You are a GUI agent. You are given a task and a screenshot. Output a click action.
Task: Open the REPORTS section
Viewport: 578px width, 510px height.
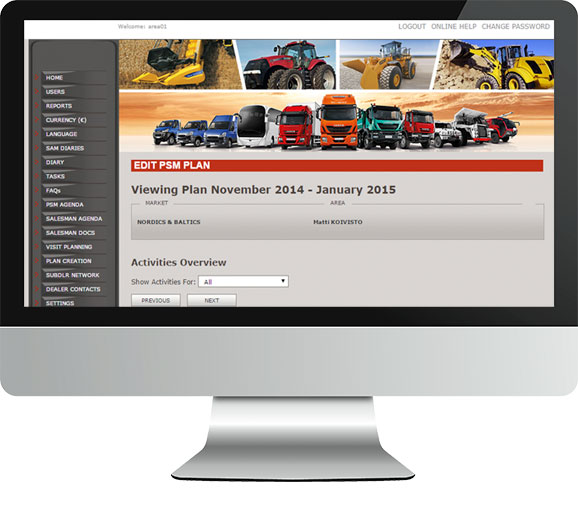59,106
